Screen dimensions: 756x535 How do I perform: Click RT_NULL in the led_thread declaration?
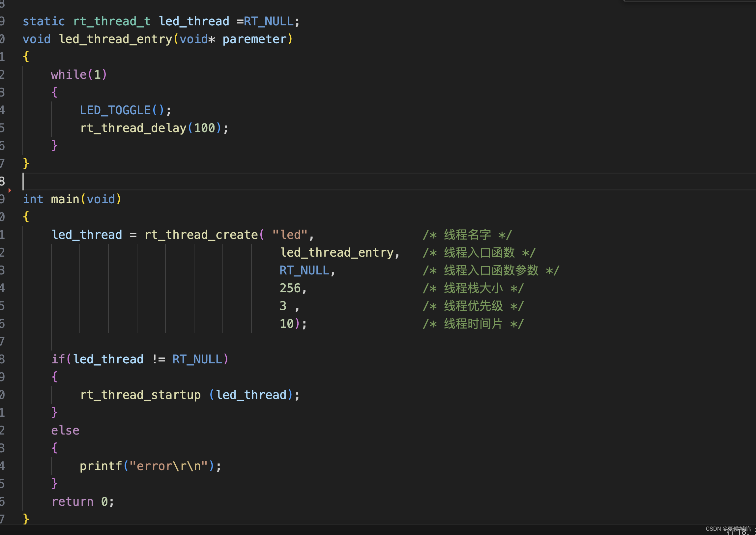pos(269,21)
